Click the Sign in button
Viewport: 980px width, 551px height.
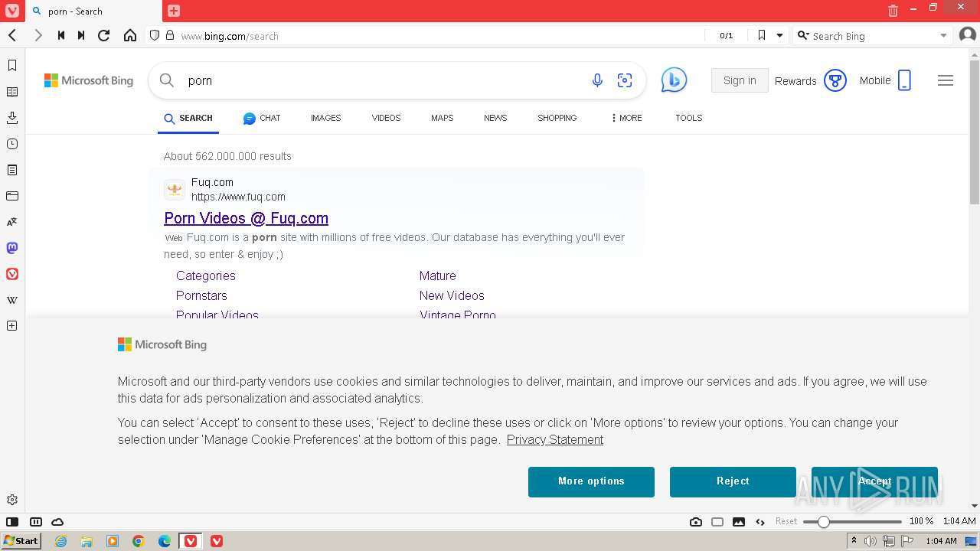(x=740, y=80)
